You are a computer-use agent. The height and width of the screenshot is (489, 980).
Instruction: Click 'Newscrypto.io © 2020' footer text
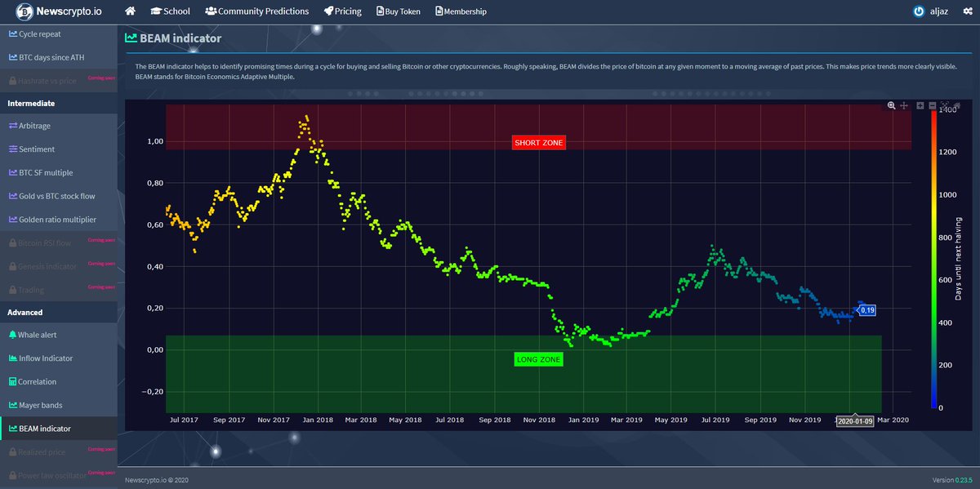(x=158, y=480)
